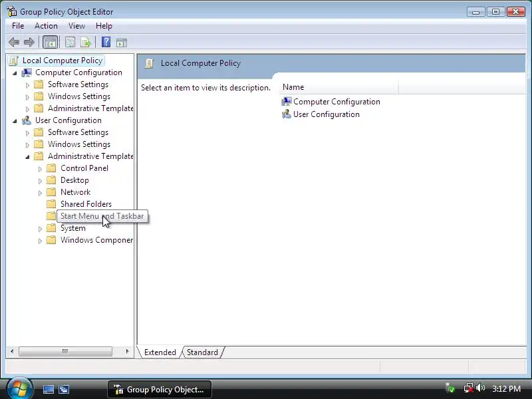
Task: Click the Back arrow toolbar button
Action: [x=14, y=43]
